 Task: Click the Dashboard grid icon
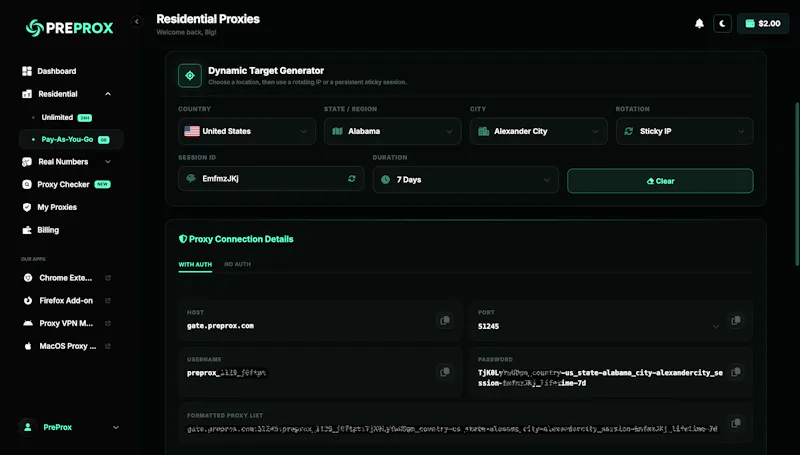click(x=27, y=71)
